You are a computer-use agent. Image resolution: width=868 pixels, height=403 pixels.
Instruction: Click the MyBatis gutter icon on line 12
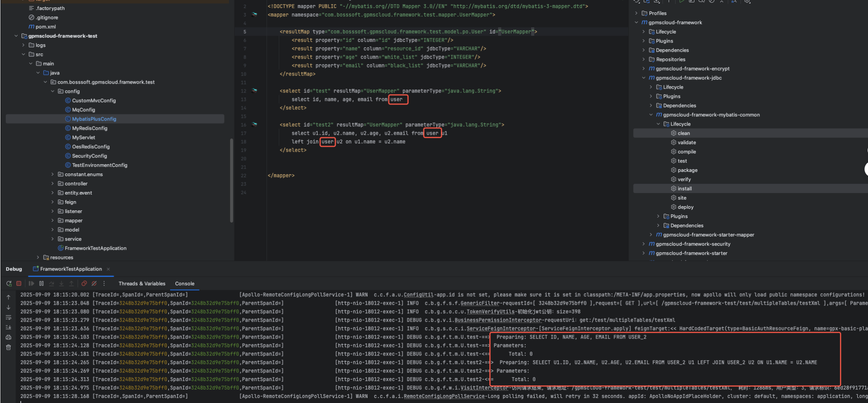coord(254,91)
